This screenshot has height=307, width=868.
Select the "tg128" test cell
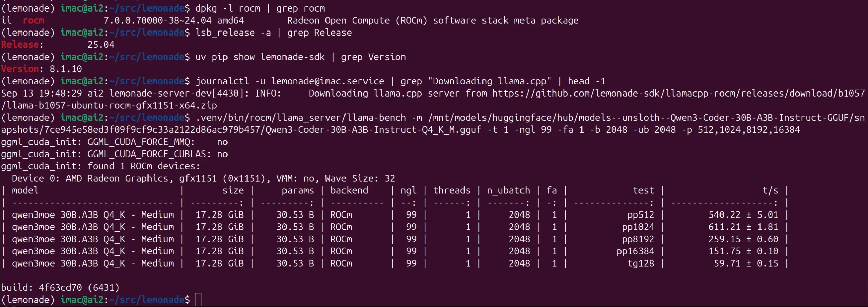click(640, 264)
